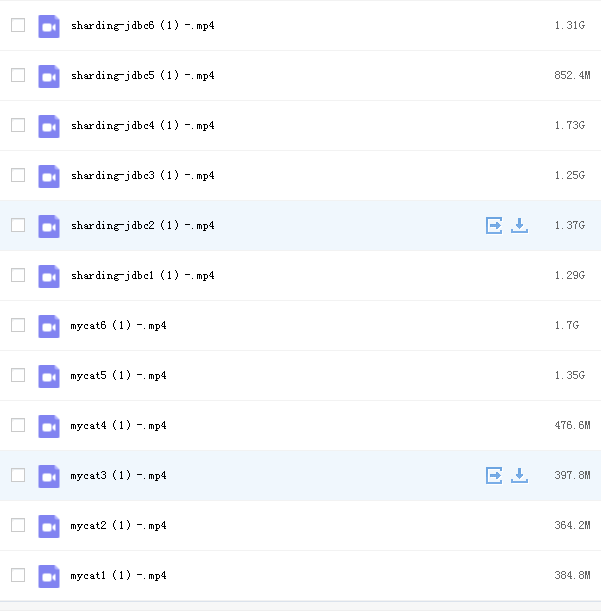Open file name sharding-jdbc1 (1) -.mp4
601x612 pixels.
[142, 276]
